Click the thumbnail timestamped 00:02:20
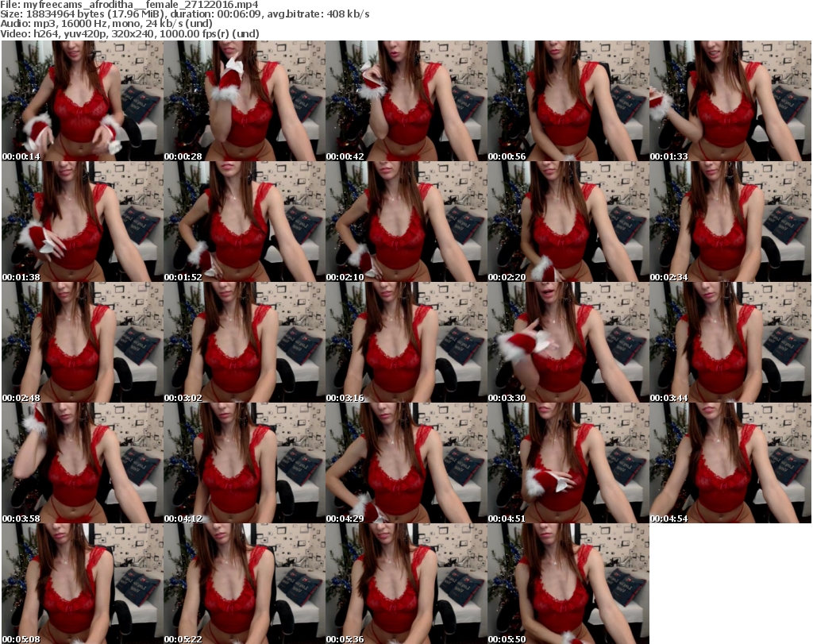This screenshot has width=813, height=644. (x=568, y=222)
